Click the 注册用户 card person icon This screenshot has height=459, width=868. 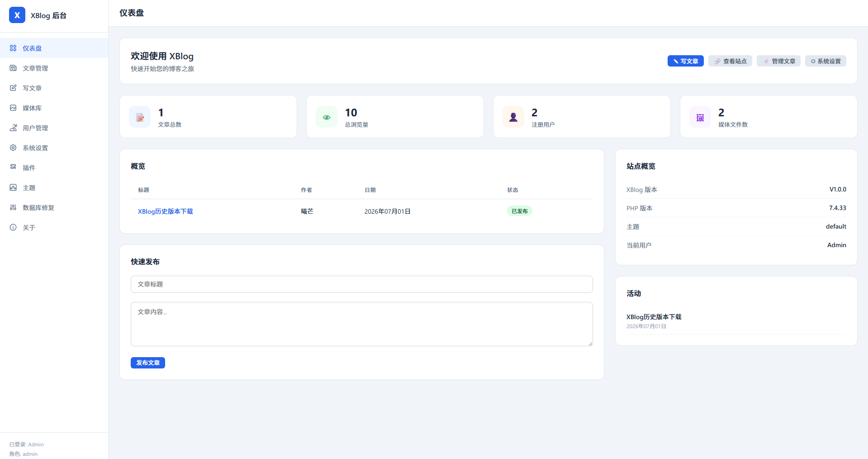[513, 117]
